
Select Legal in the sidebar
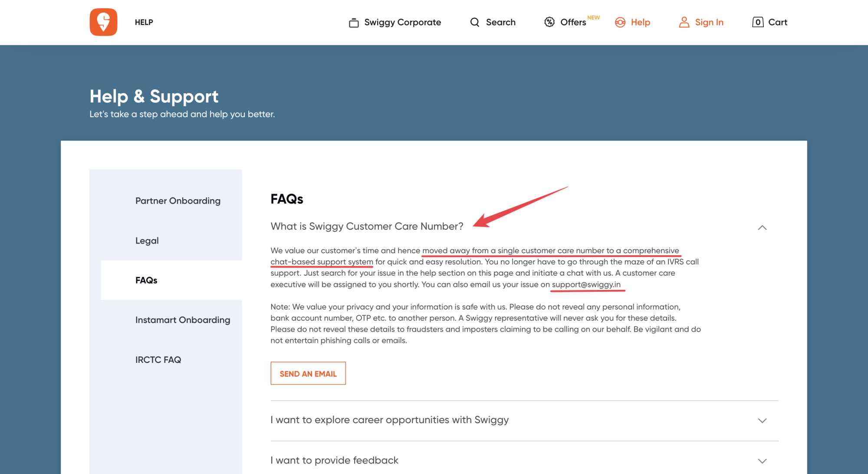[147, 240]
